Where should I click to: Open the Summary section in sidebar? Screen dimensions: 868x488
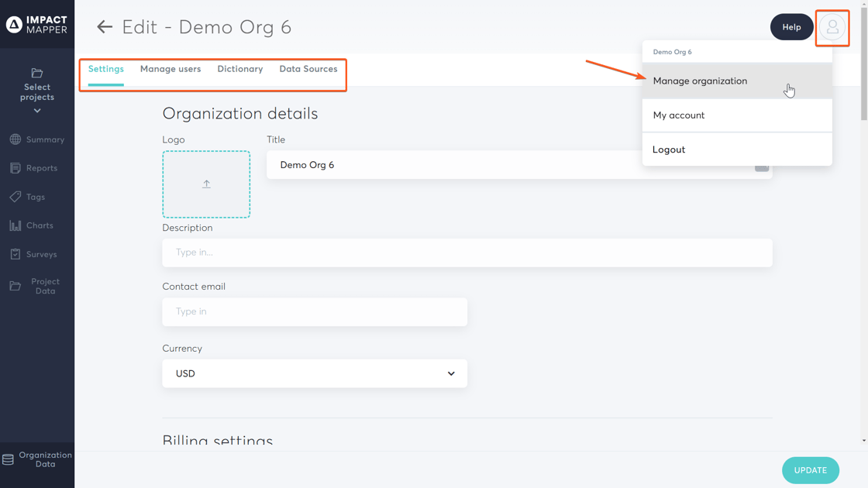36,139
